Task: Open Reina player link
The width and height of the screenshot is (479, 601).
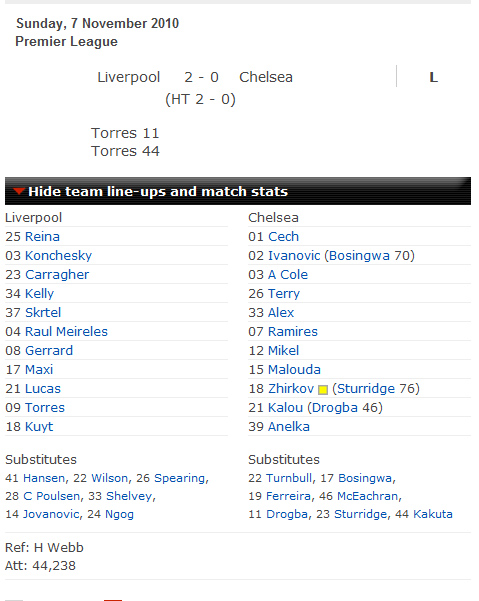Action: 42,236
